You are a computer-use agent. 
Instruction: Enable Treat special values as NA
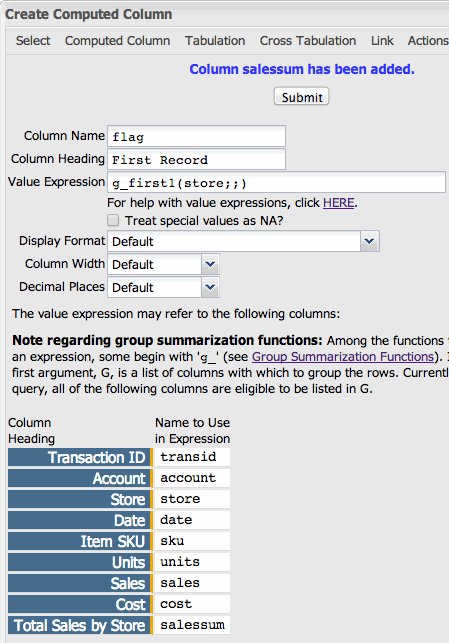(113, 221)
